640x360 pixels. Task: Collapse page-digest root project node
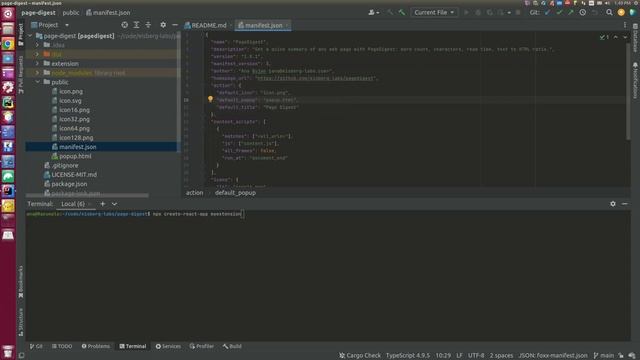[x=30, y=36]
